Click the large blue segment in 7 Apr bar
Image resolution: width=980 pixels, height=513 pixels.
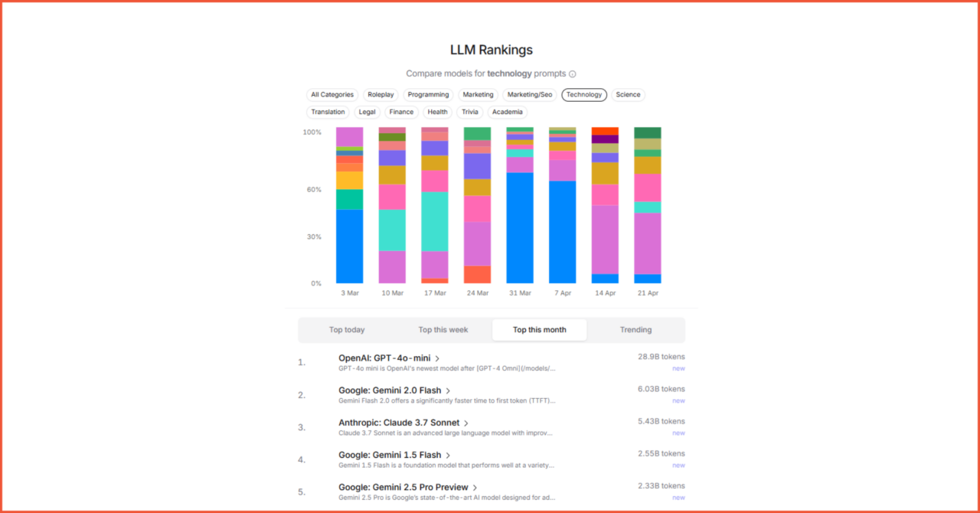[x=563, y=232]
